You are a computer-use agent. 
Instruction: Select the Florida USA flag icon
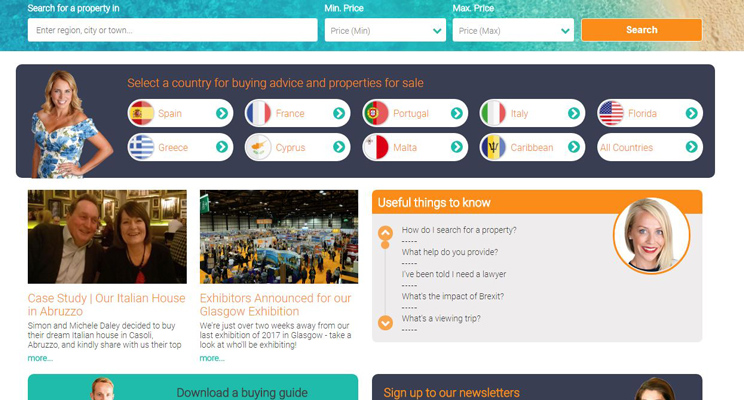click(x=611, y=114)
